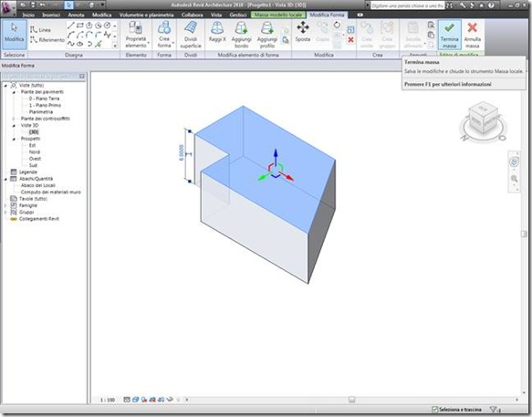
Task: Click the navigation bar zoom magnifier
Action: tap(514, 179)
